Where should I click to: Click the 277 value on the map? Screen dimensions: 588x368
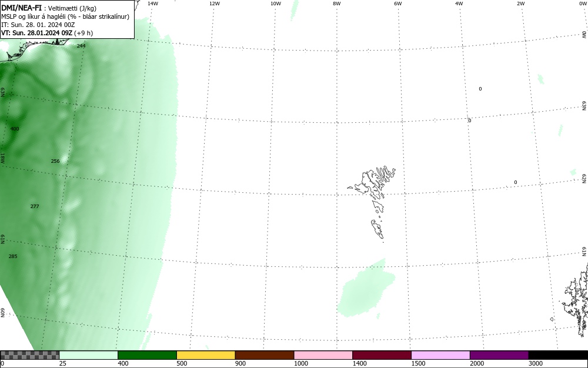pos(35,206)
